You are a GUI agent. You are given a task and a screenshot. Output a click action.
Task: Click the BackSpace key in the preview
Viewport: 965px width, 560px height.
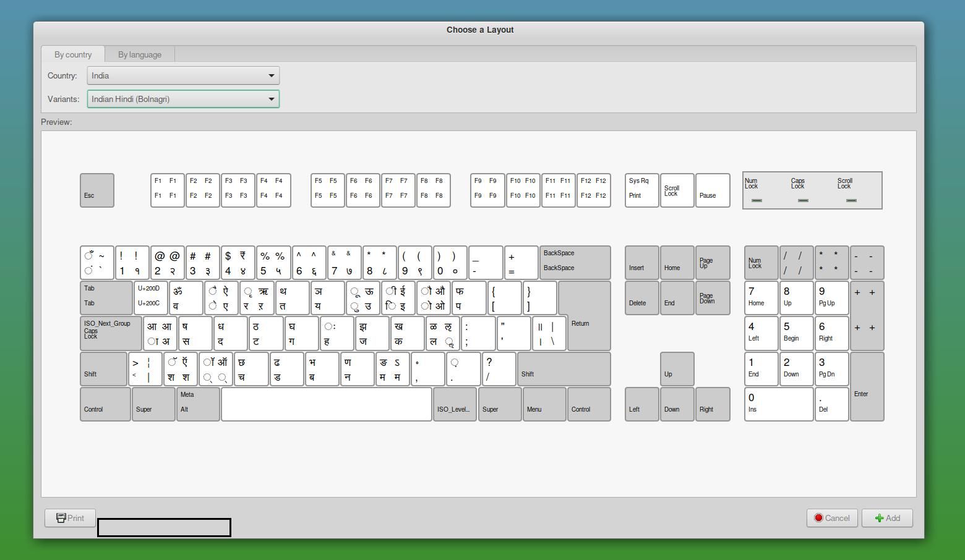tap(575, 263)
